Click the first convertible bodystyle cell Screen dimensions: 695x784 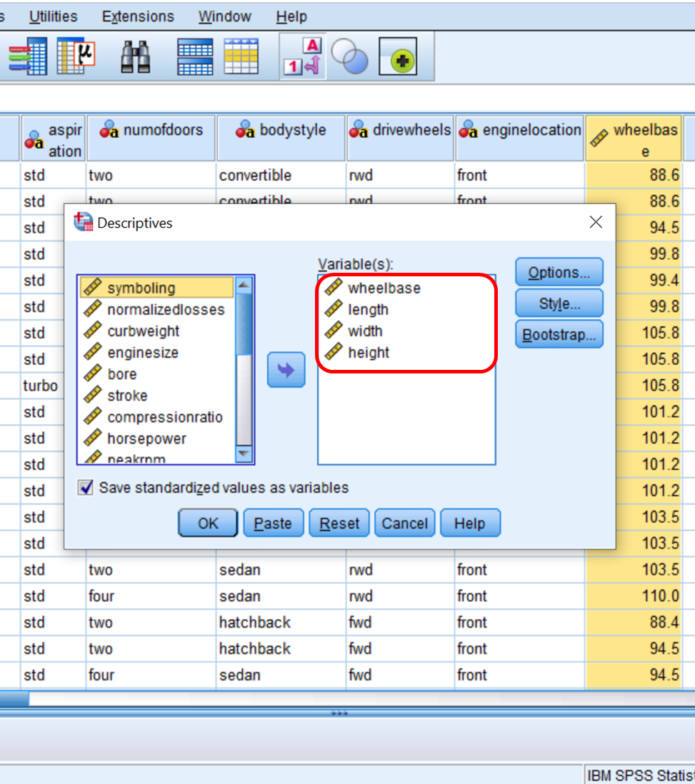tap(281, 175)
